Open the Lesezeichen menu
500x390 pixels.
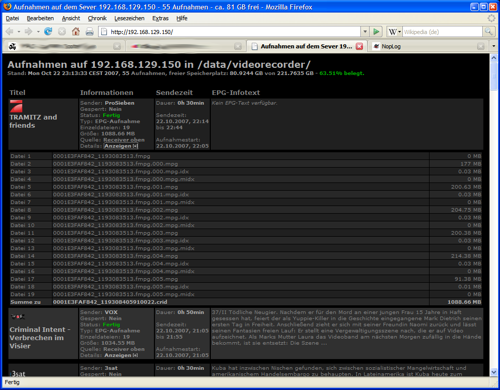pos(129,18)
